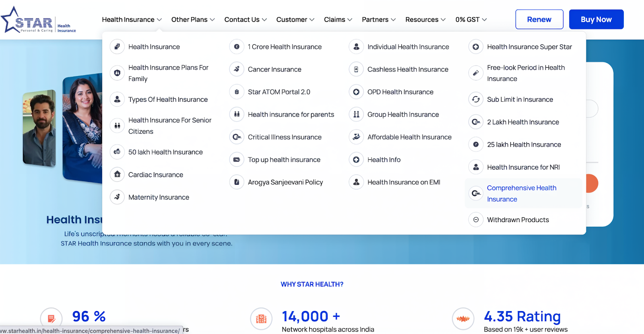The image size is (644, 334).
Task: Click the icon beside Maternity Insurance
Action: 117,197
